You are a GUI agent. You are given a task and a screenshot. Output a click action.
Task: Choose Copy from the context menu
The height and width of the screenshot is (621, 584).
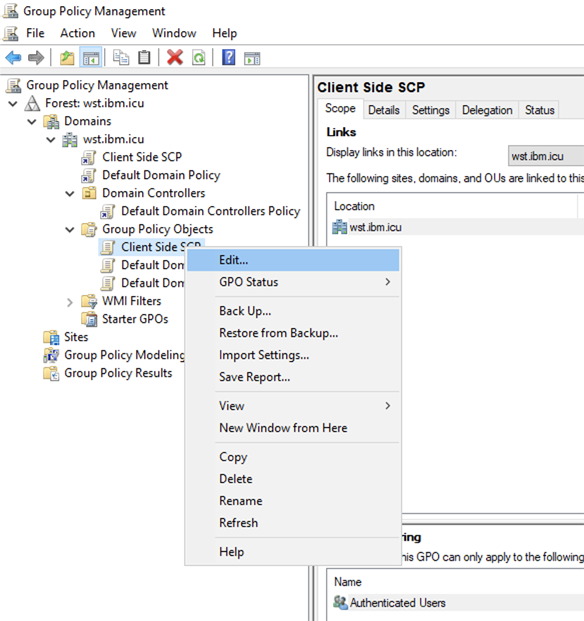tap(293, 457)
